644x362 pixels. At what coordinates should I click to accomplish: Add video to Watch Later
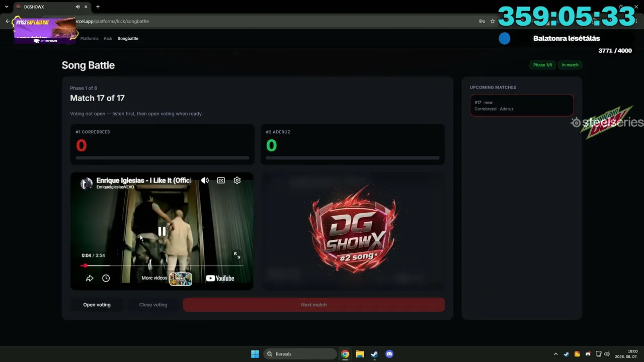point(106,278)
